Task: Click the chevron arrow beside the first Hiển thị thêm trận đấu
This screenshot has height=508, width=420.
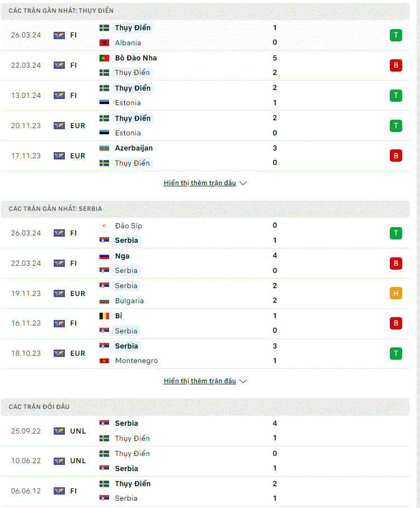Action: click(243, 184)
